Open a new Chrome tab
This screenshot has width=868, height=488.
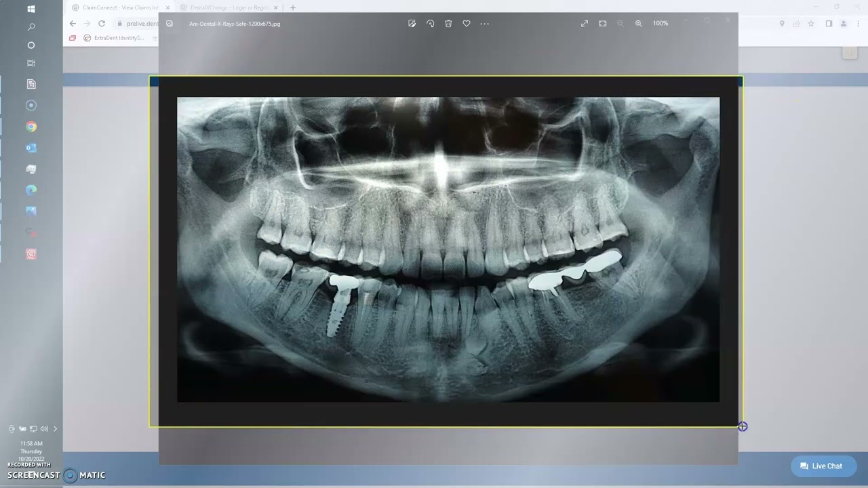pos(293,7)
